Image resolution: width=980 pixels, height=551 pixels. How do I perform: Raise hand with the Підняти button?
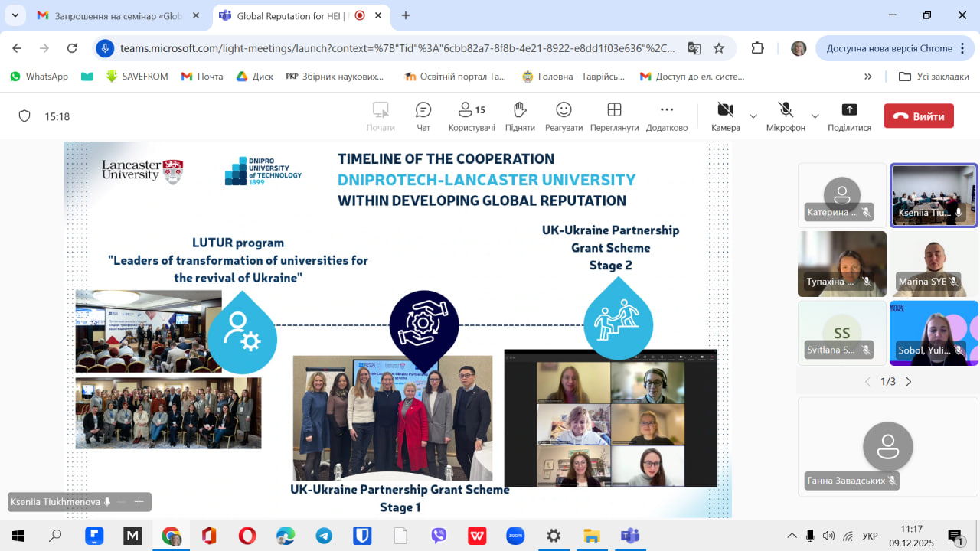click(520, 116)
